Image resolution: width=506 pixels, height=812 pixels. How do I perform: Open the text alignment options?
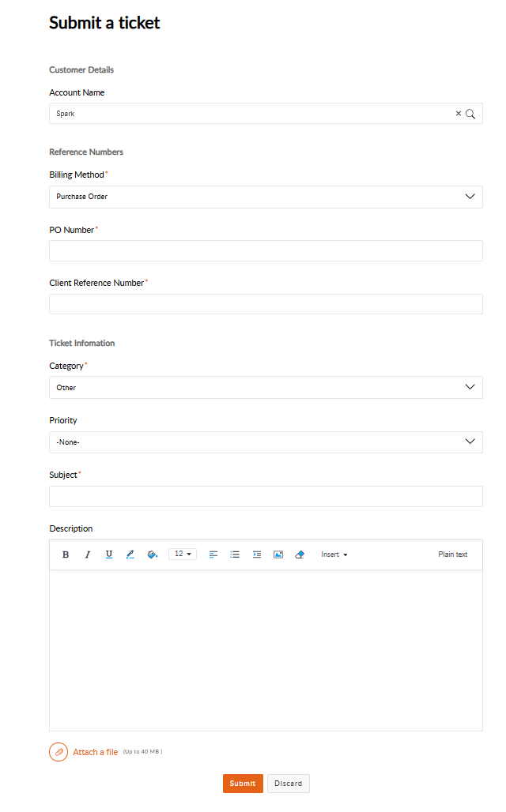[213, 554]
